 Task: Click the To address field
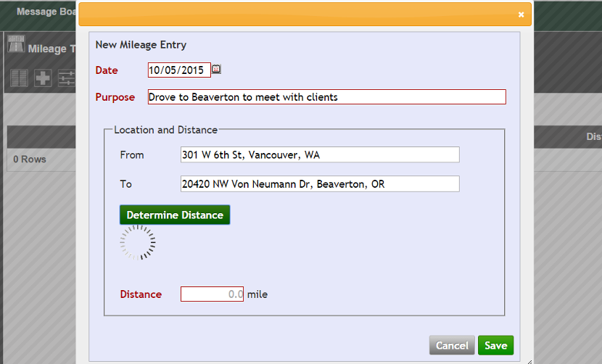click(319, 184)
